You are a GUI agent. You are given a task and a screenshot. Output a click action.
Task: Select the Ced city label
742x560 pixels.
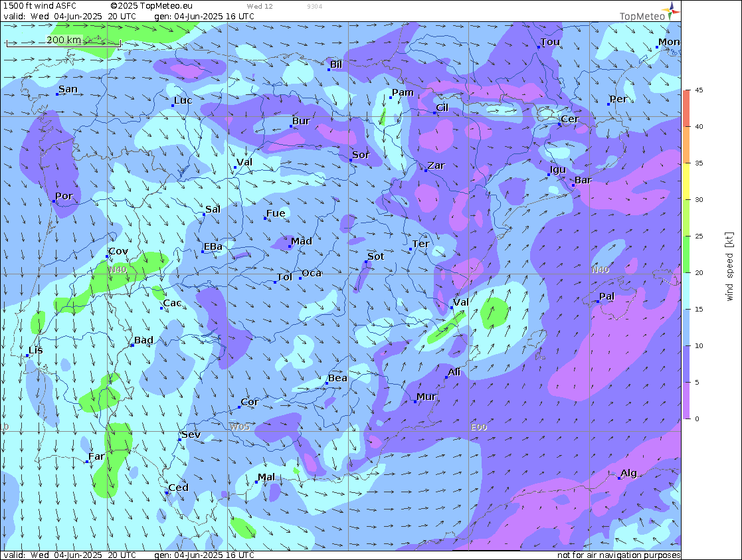coord(179,488)
